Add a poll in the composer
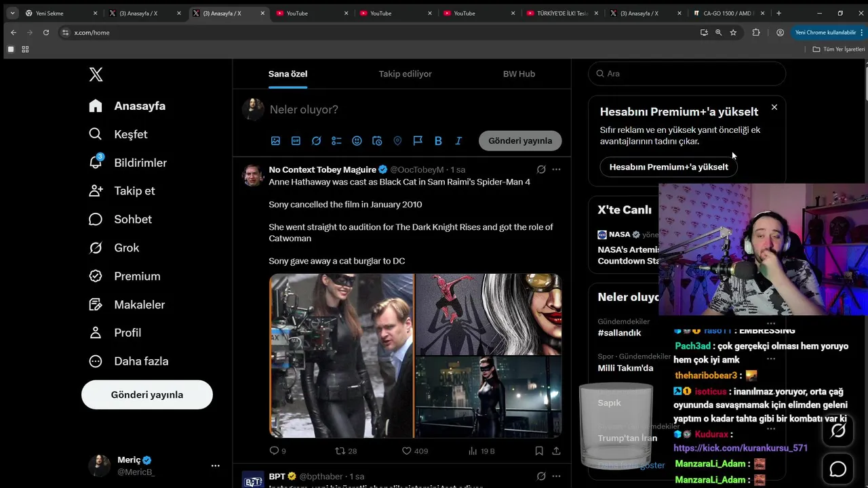Viewport: 868px width, 488px height. pyautogui.click(x=336, y=141)
